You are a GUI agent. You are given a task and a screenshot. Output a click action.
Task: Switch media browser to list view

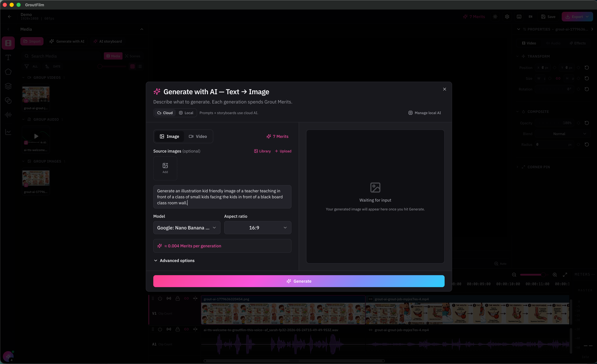pyautogui.click(x=140, y=66)
